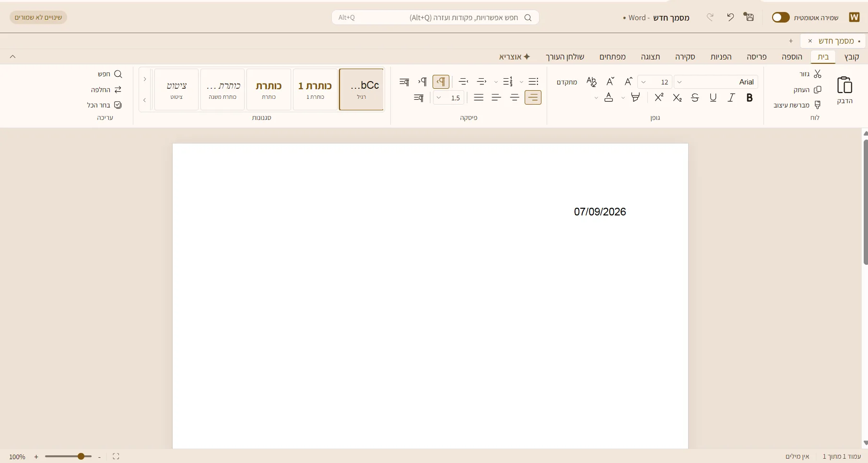Click the numbered list icon
Screen dimensions: 868x463
pyautogui.click(x=508, y=82)
